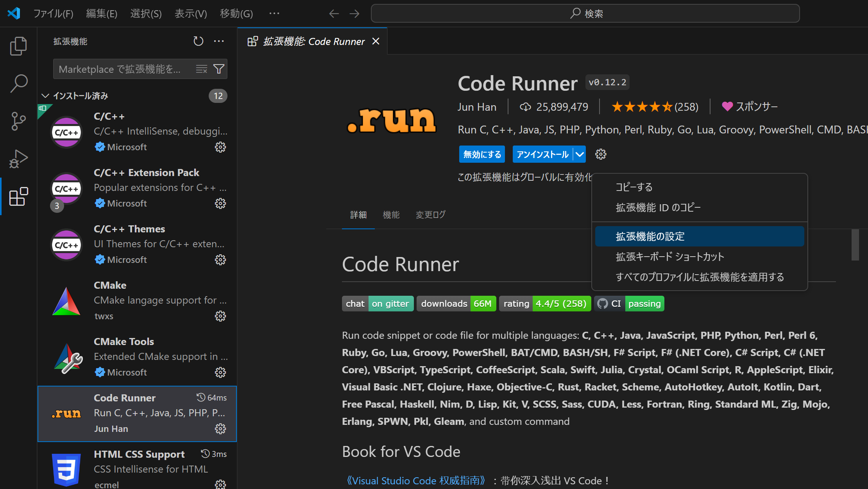Open the Uninstall dropdown arrow
The height and width of the screenshot is (489, 868).
tap(580, 154)
